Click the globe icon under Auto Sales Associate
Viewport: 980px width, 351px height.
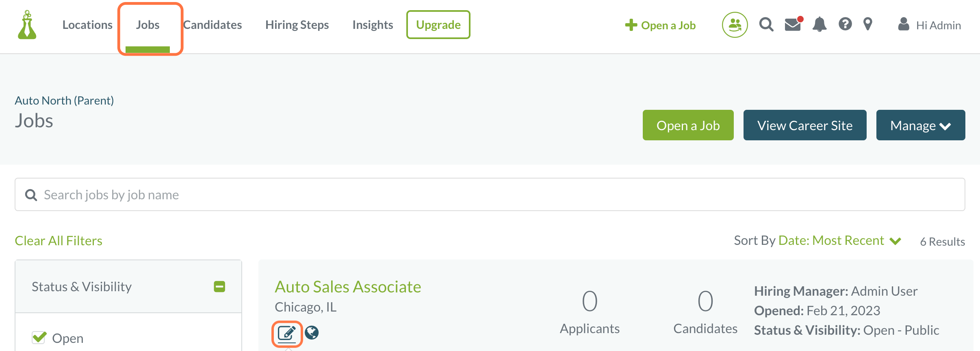(312, 333)
